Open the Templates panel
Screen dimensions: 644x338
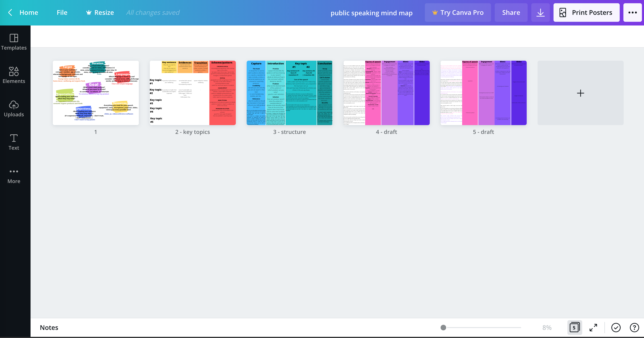14,42
